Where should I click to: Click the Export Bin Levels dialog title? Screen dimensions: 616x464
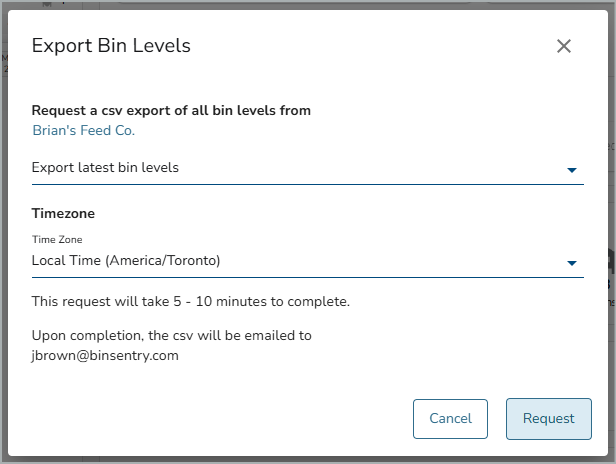(111, 46)
